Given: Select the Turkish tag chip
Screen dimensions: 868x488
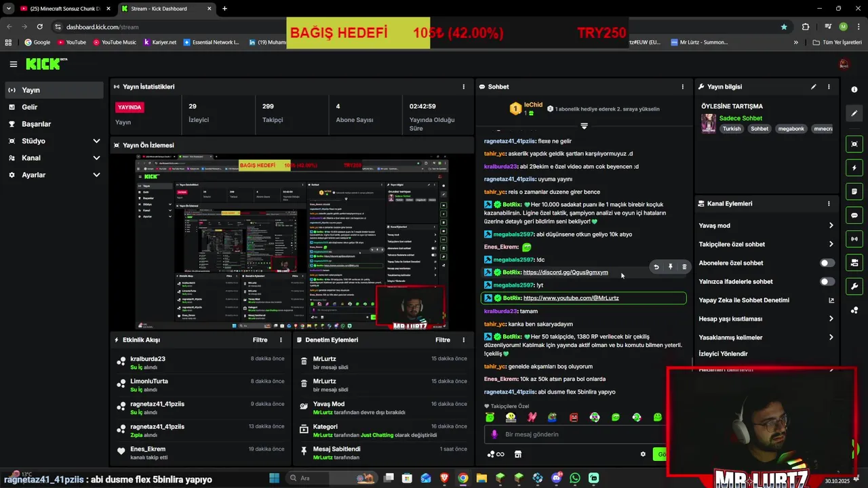Looking at the screenshot, I should coord(731,129).
